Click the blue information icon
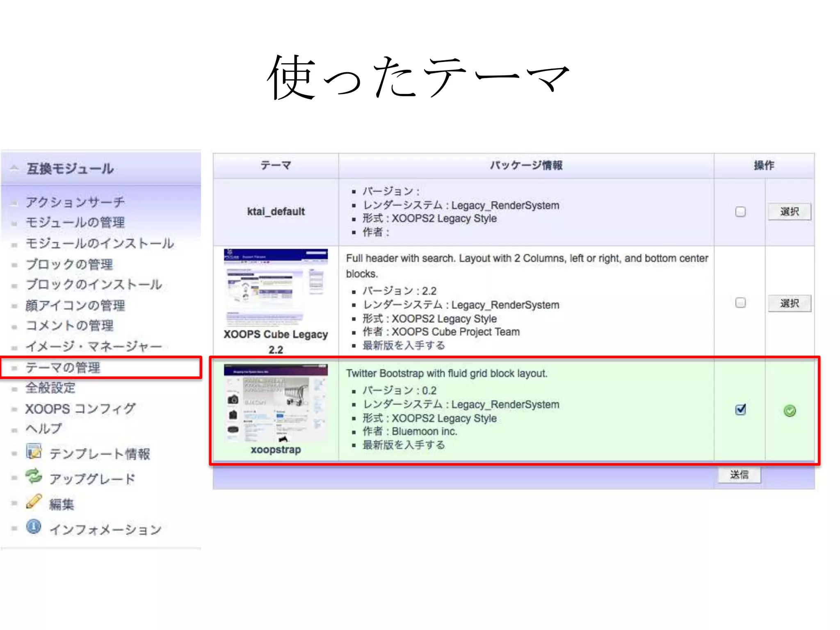This screenshot has height=630, width=840. [x=34, y=527]
